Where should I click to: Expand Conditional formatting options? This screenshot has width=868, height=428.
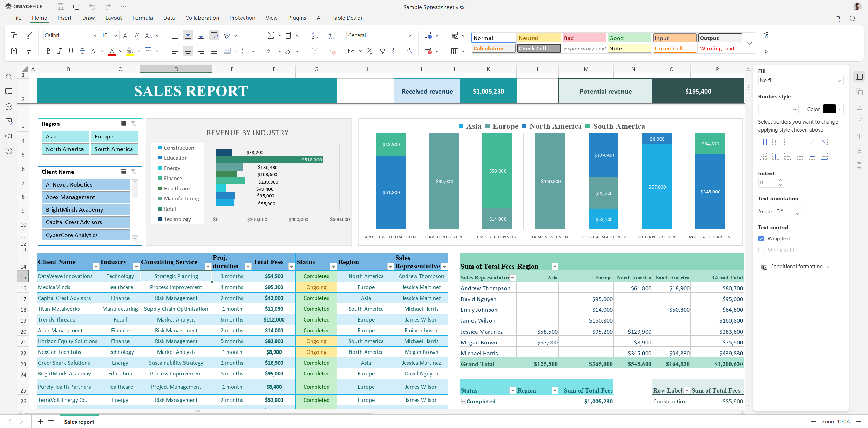(797, 266)
